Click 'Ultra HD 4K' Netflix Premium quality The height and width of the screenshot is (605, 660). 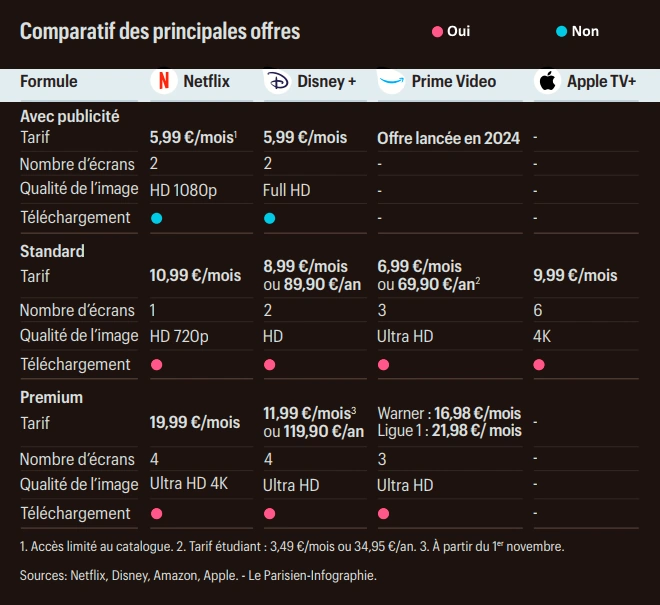pos(189,484)
